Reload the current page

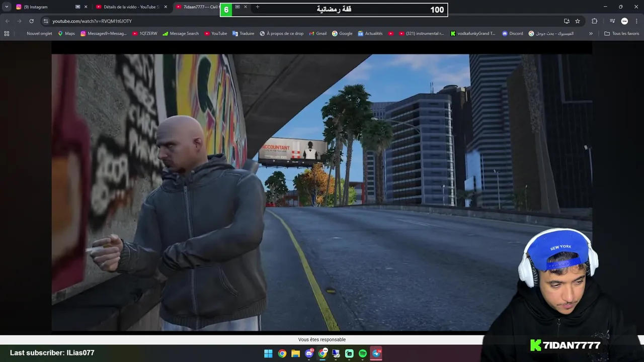pyautogui.click(x=31, y=21)
